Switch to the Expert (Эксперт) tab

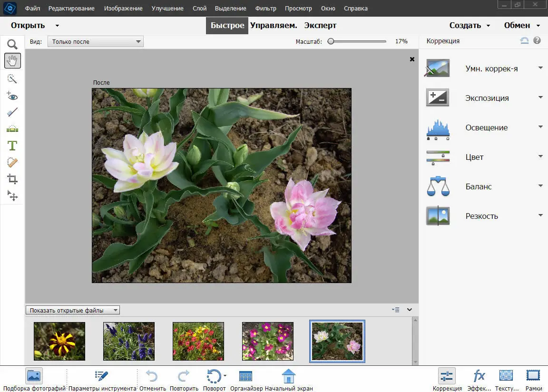pos(320,26)
